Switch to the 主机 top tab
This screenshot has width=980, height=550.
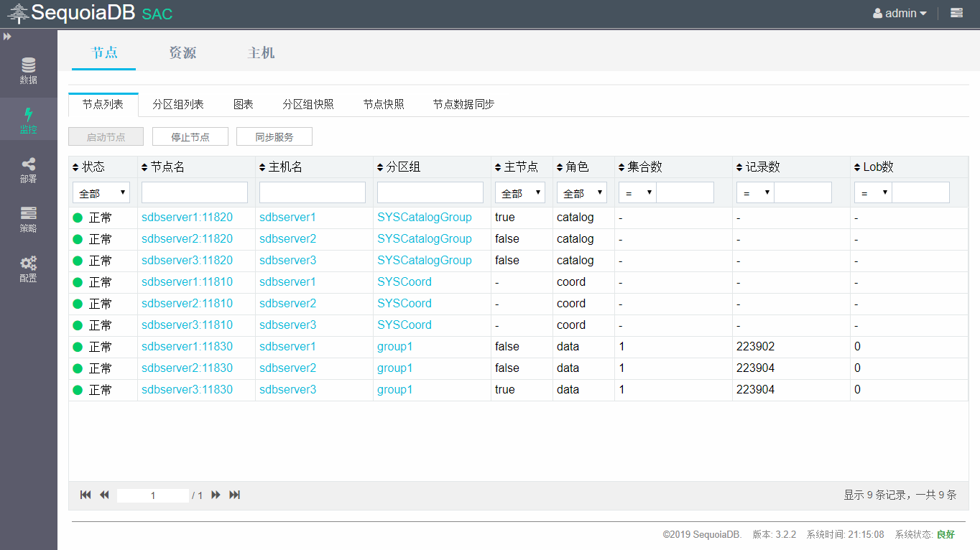(x=262, y=52)
